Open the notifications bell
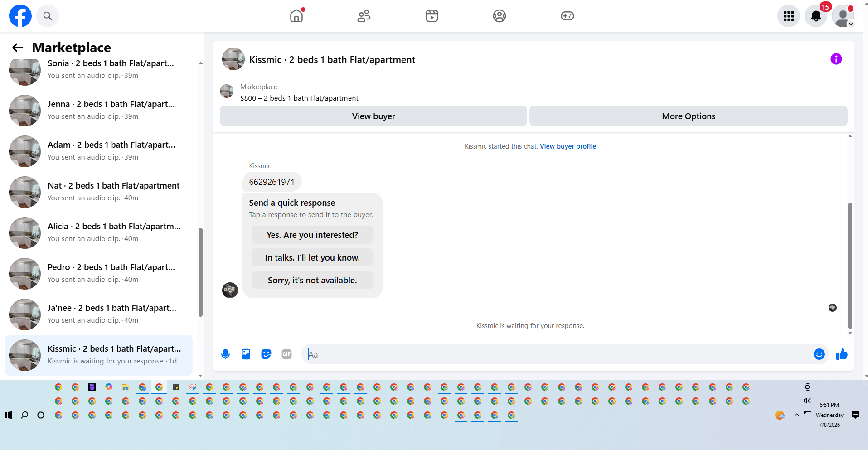Screen dimensions: 868x450 pos(816,16)
